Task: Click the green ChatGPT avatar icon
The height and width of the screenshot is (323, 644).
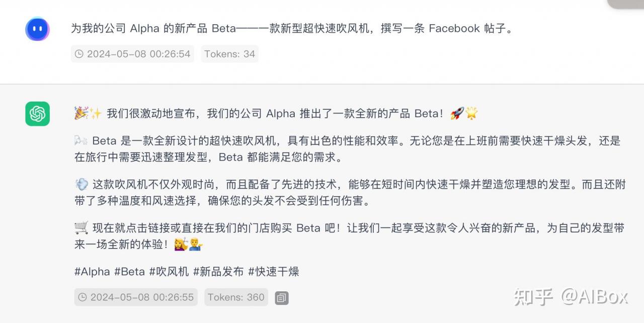Action: coord(37,114)
